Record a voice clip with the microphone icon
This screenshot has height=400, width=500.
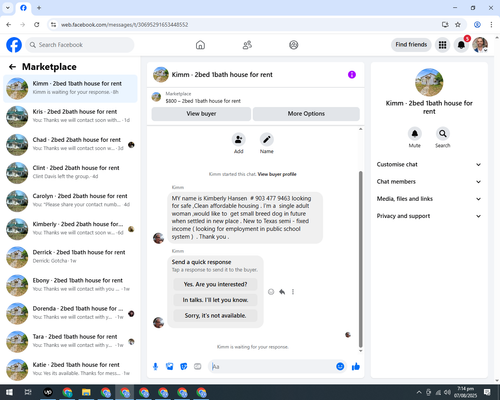[x=155, y=367]
